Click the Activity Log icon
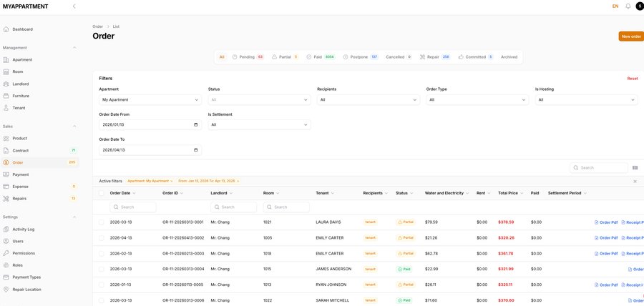 click(x=6, y=229)
